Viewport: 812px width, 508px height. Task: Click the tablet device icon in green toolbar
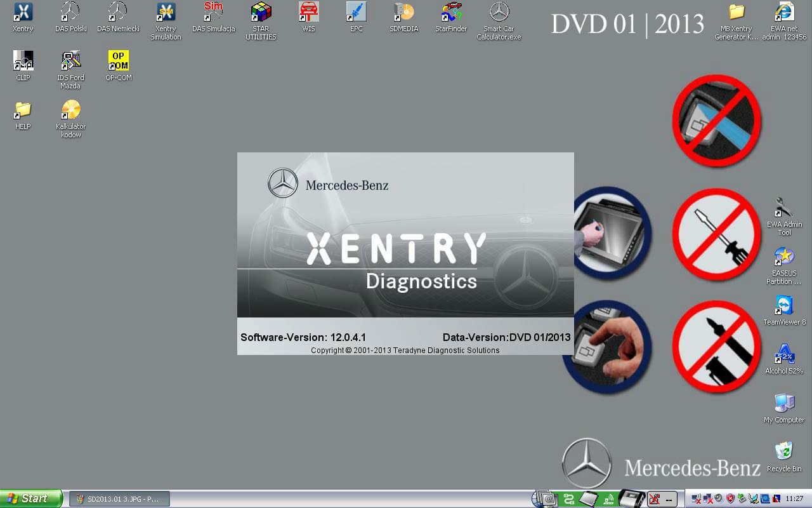(x=589, y=498)
